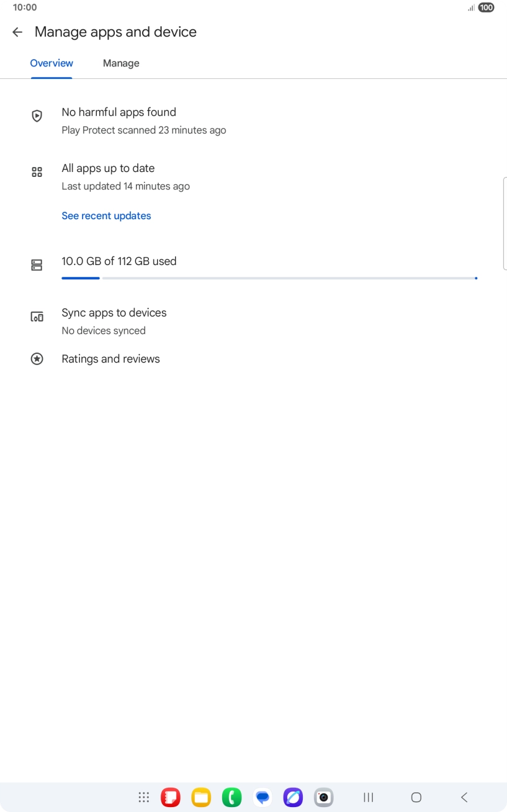
Task: Launch the green Phone app
Action: pos(231,797)
